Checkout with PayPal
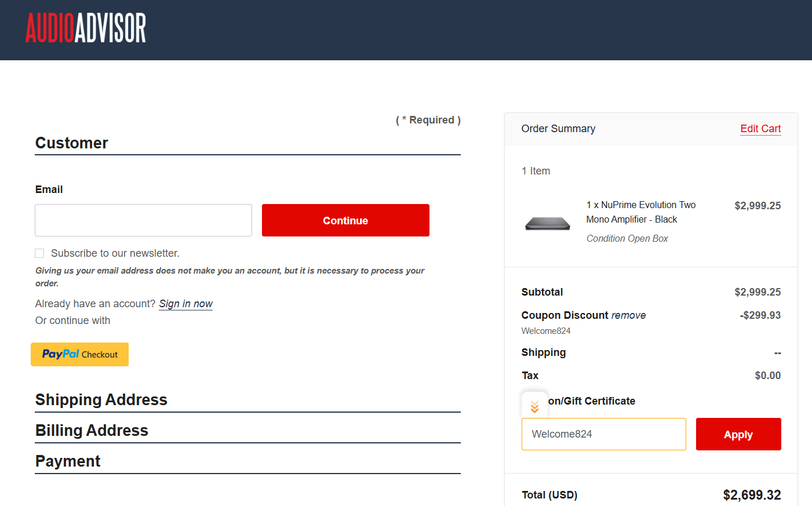This screenshot has height=506, width=812. pos(79,354)
